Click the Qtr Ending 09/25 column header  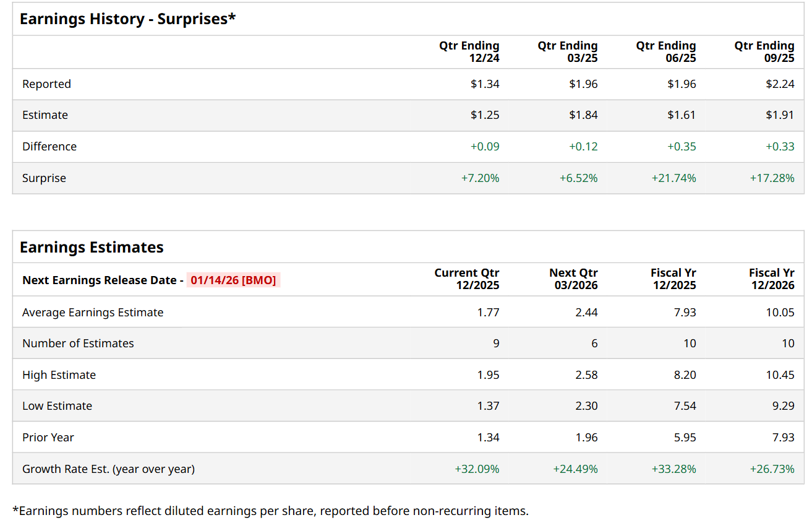764,52
